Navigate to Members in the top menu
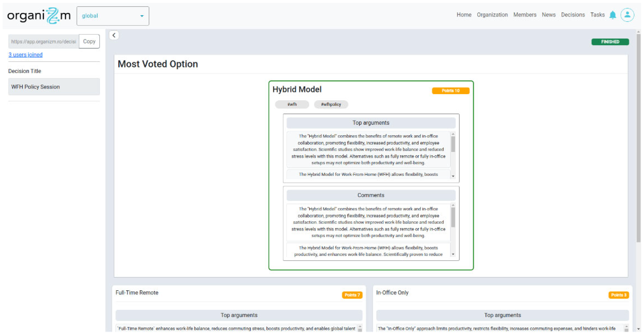 [525, 15]
